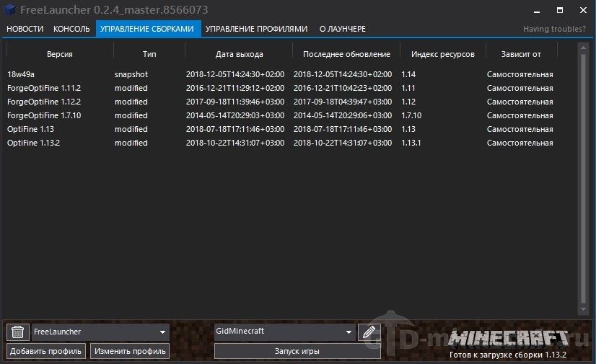Click the Minecraft logo banner
This screenshot has width=596, height=364.
click(x=508, y=337)
